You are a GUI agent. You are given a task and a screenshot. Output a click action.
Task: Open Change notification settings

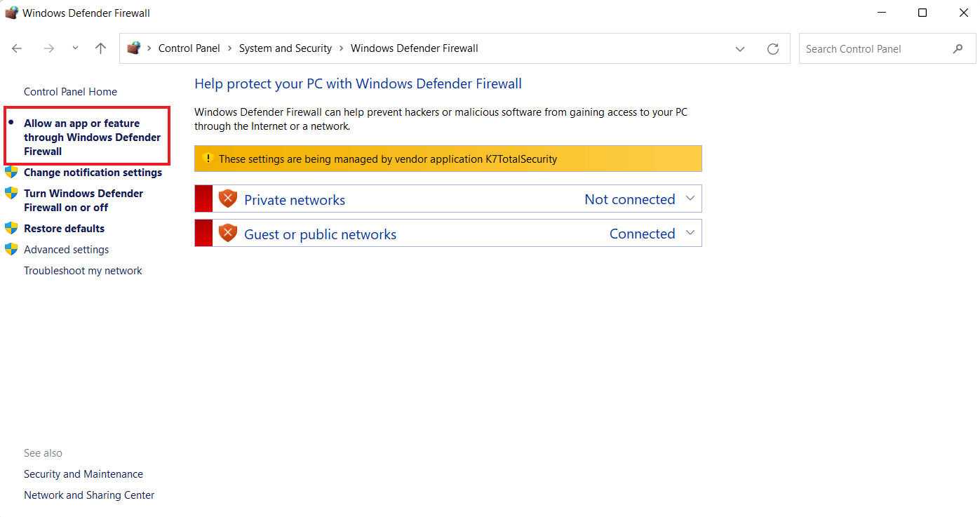click(x=93, y=173)
